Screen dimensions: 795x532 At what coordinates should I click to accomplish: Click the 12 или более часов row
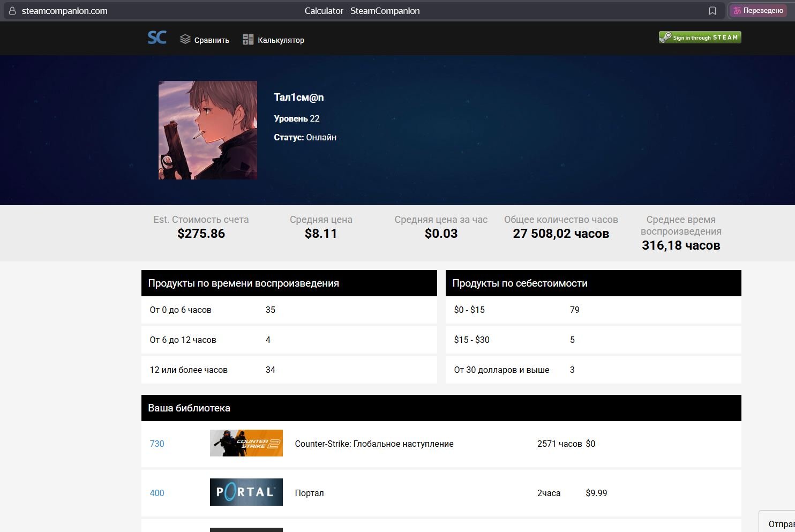[x=289, y=370]
